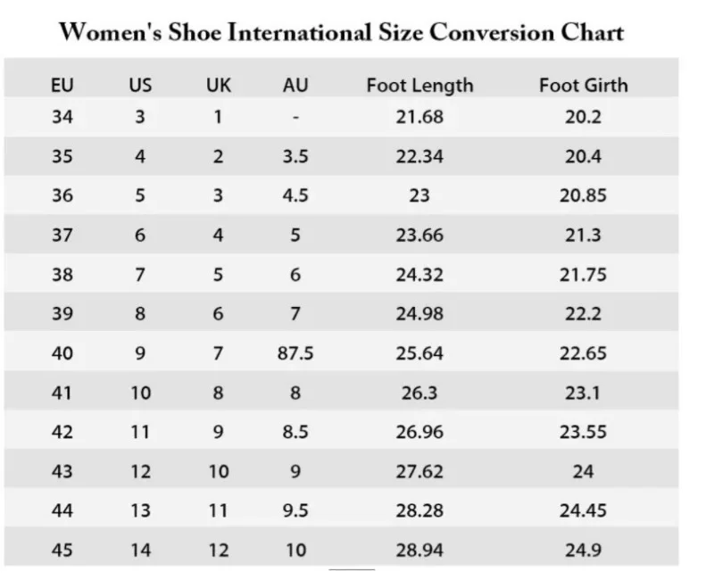Viewport: 706px width, 588px height.
Task: Click the foot girth 20.85 cell
Action: 583,195
